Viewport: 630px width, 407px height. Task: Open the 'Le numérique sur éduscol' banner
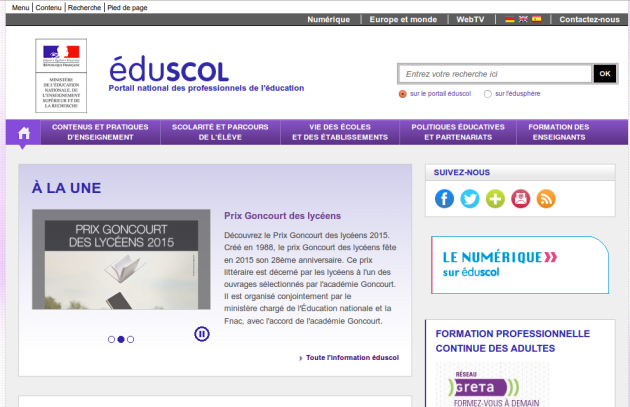(520, 265)
